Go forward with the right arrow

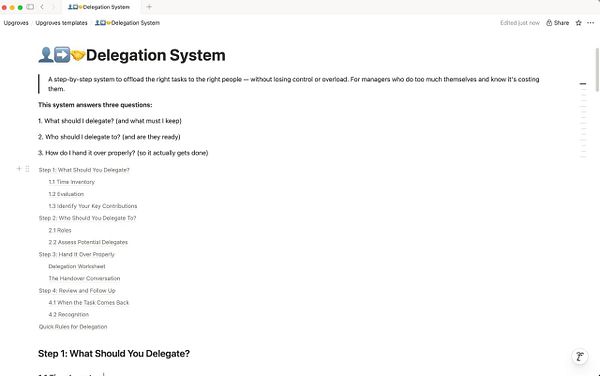click(53, 7)
